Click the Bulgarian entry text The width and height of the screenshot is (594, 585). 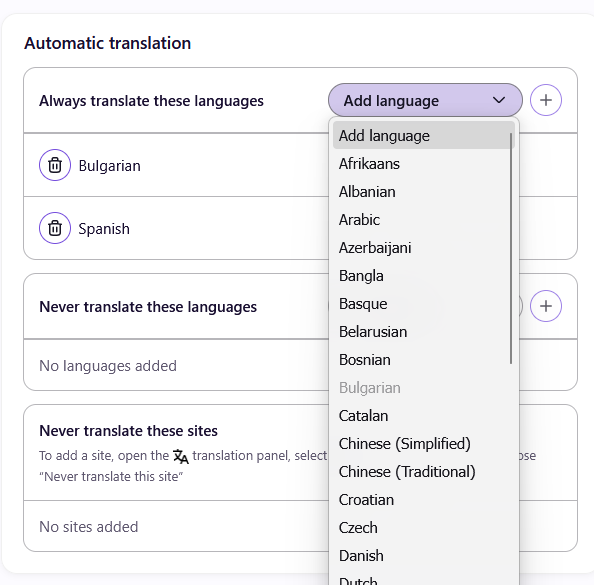pos(109,166)
